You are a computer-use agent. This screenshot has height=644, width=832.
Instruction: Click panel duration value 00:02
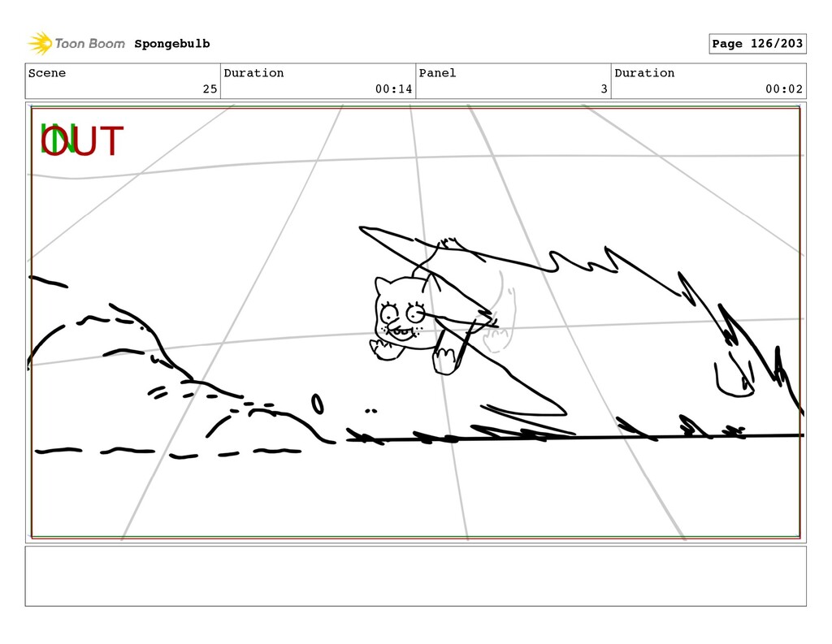784,89
